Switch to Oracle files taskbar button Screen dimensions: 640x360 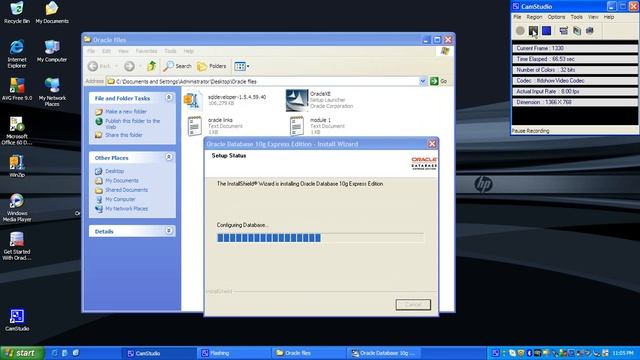308,353
